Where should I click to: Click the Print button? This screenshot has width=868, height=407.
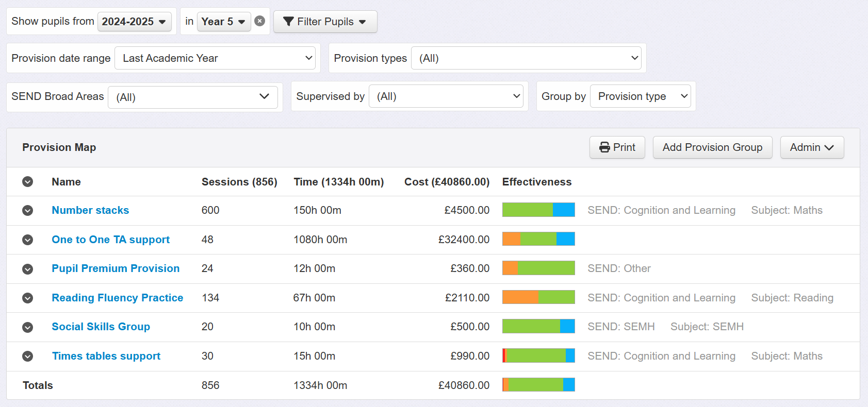pos(617,147)
